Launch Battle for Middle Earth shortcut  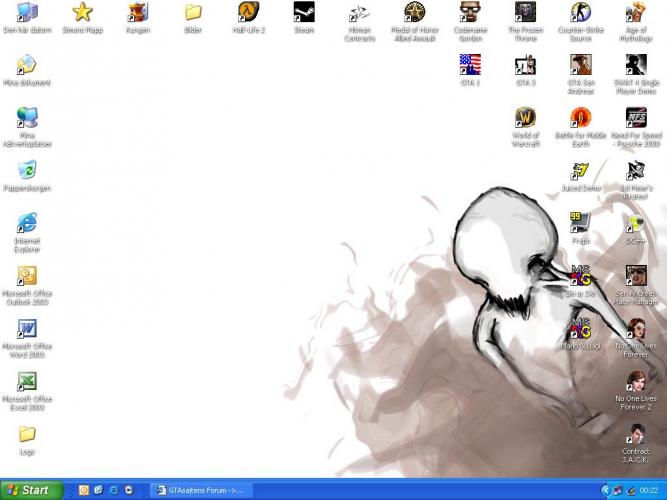(x=580, y=118)
